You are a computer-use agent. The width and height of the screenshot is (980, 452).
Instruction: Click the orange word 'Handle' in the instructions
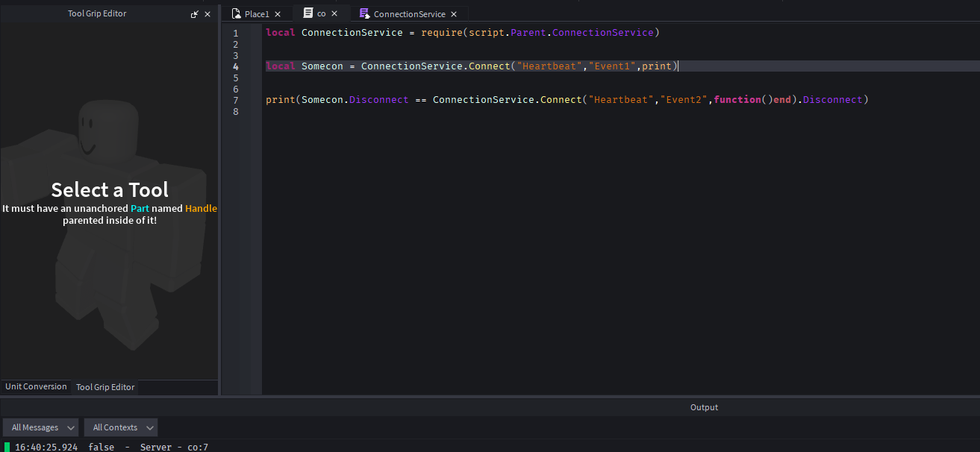pyautogui.click(x=201, y=208)
